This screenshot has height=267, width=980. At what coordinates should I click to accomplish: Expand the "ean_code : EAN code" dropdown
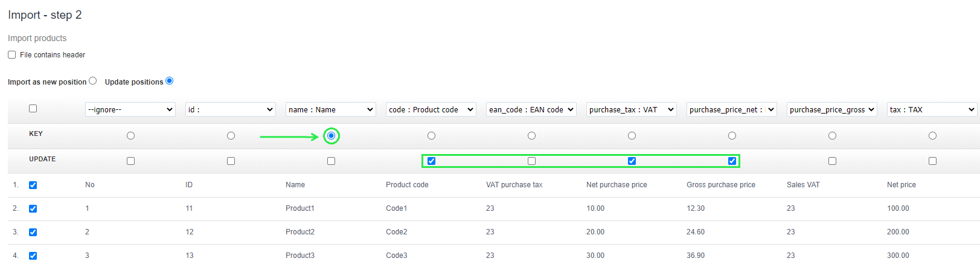pyautogui.click(x=531, y=109)
